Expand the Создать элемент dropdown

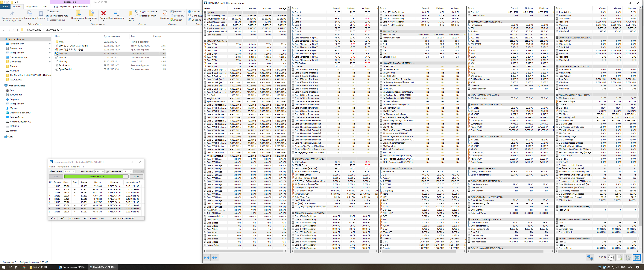pyautogui.click(x=157, y=11)
